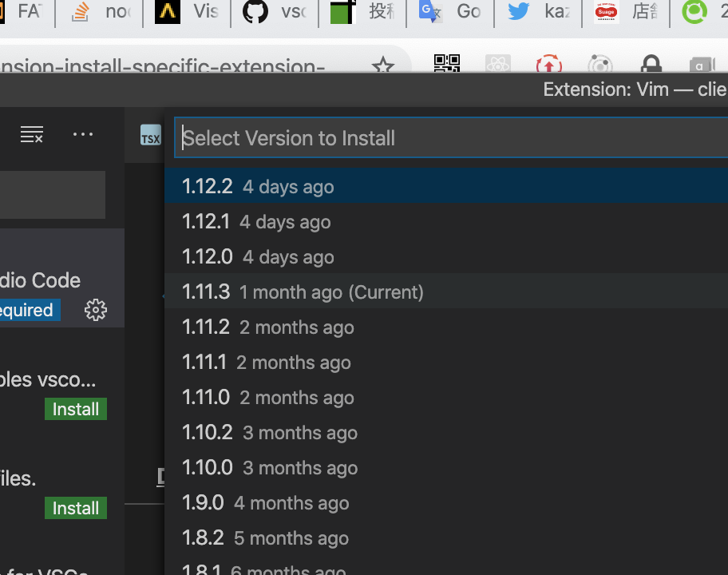728x575 pixels.
Task: Focus the Select Version to Install field
Action: point(447,138)
